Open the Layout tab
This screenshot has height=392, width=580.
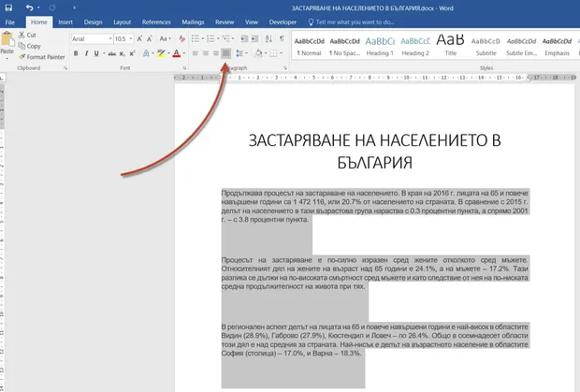pos(122,22)
